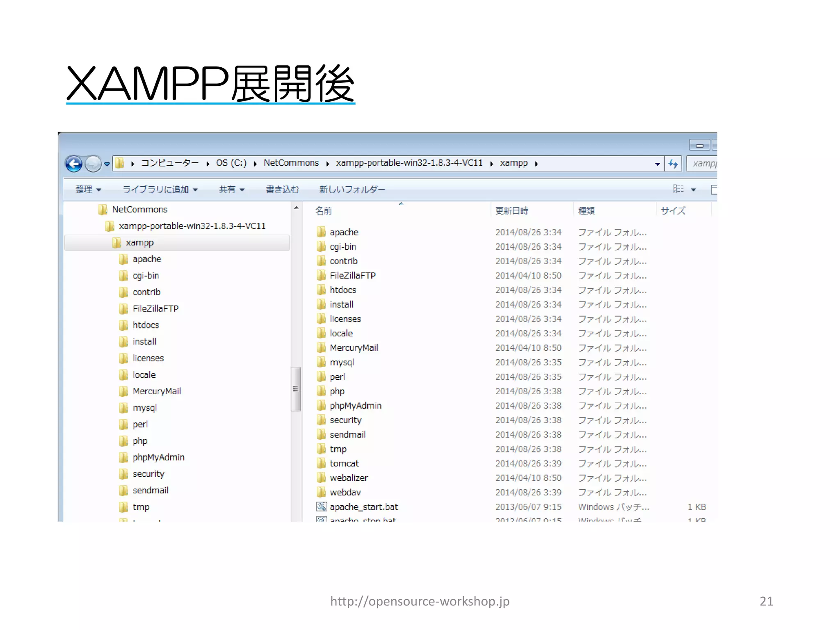The width and height of the screenshot is (840, 630).
Task: Sort by the サイズ column header
Action: tap(673, 211)
